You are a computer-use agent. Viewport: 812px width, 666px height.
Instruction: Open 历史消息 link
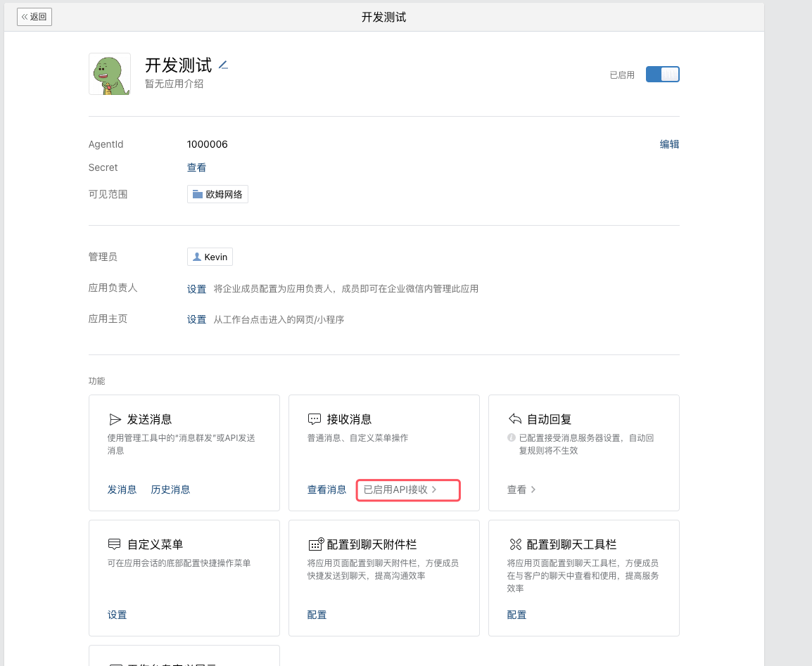(170, 489)
